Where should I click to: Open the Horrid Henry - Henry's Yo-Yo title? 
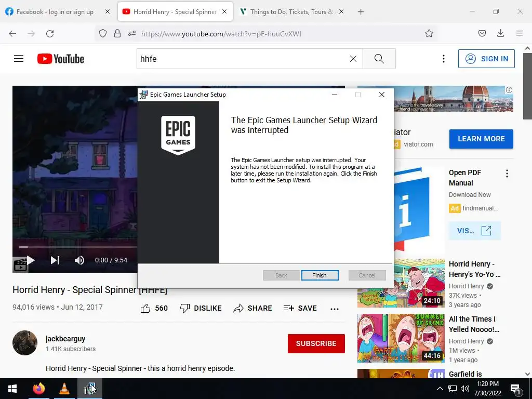[x=474, y=269]
